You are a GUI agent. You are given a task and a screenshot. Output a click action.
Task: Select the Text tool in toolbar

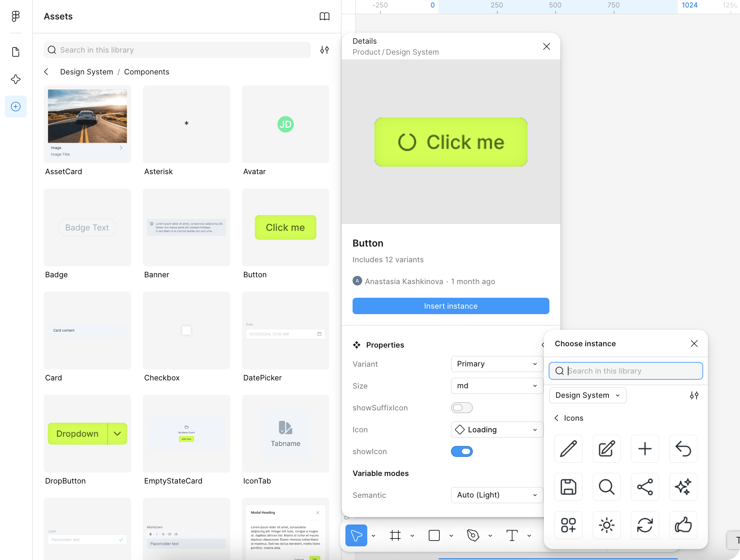512,535
